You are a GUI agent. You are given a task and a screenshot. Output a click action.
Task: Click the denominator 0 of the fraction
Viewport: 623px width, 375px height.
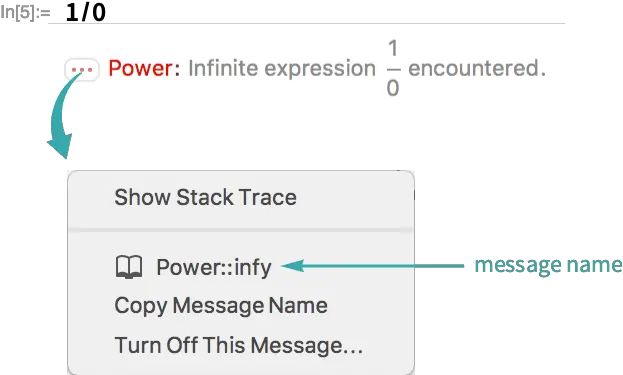393,88
